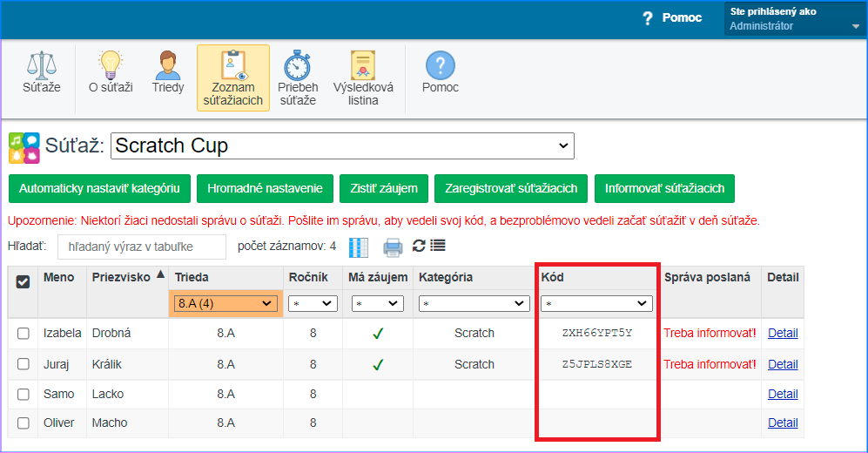868x453 pixels.
Task: Tick the checkbox for Samo Lacko
Action: point(24,395)
